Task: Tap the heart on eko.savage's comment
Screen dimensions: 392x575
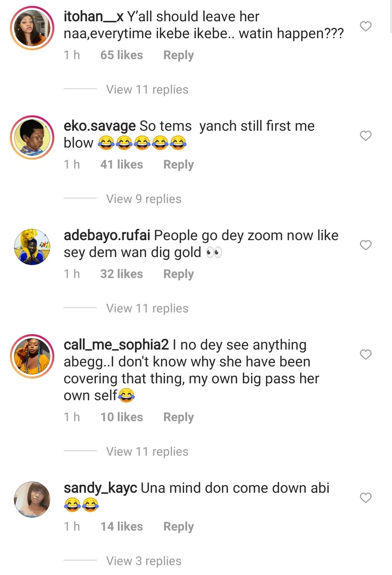Action: (366, 136)
